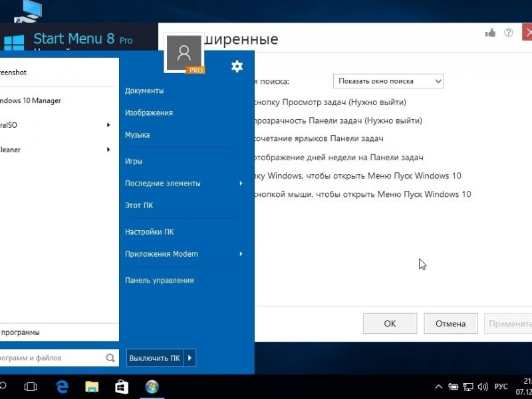Select Музыка in the start menu

pos(137,135)
